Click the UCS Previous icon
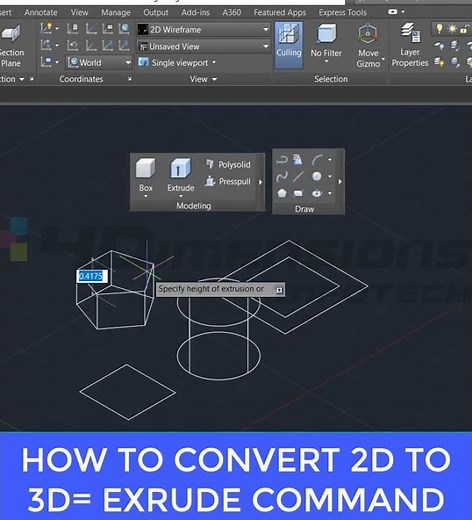The width and height of the screenshot is (472, 520). coord(73,45)
